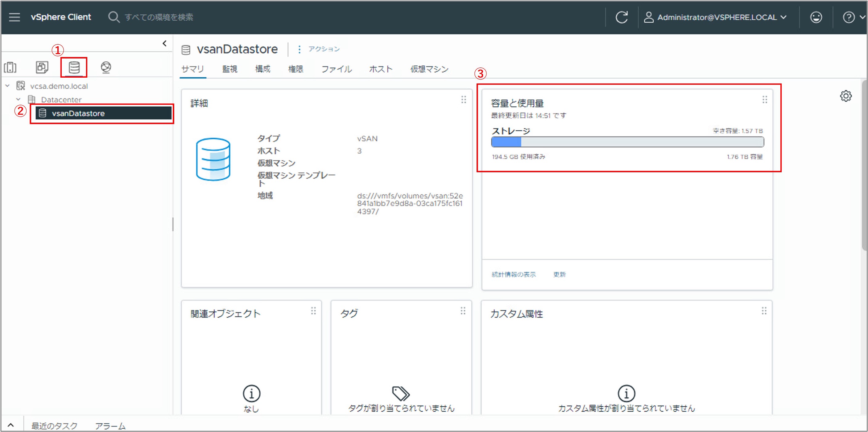Open the アラーム tab
This screenshot has height=432, width=868.
coord(110,426)
